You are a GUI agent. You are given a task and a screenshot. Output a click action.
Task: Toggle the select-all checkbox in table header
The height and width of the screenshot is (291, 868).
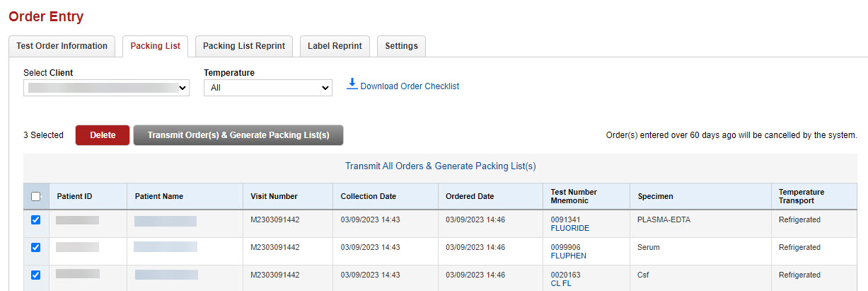point(35,197)
